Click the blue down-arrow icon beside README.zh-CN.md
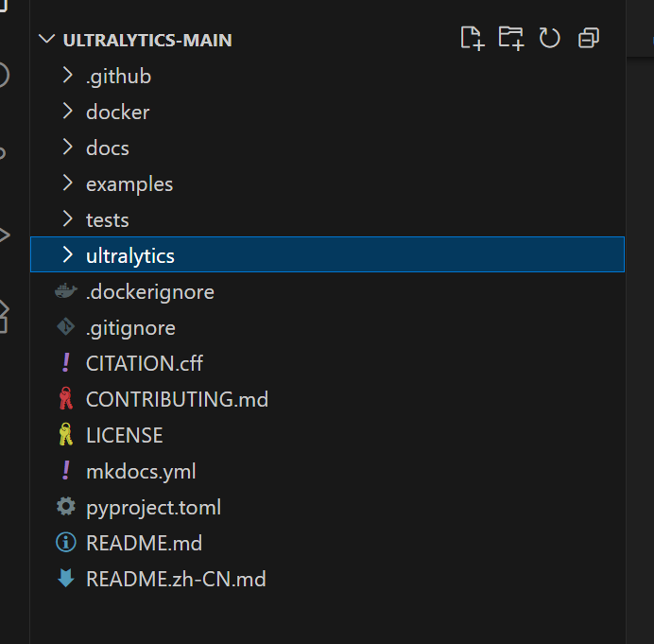This screenshot has width=654, height=644. pyautogui.click(x=66, y=579)
